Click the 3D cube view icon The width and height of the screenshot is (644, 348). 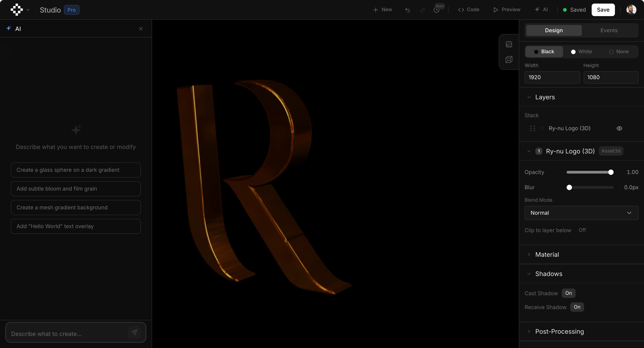point(509,59)
